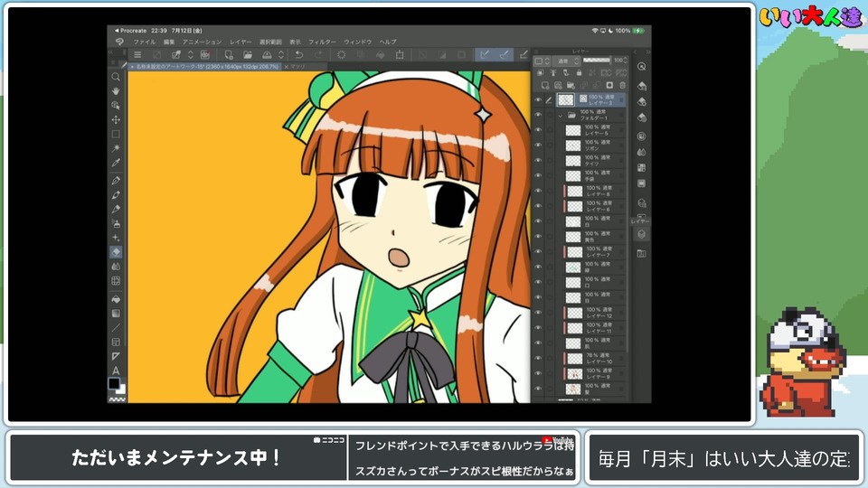Hide レイヤー8 with its eye icon
Screen dimensions: 868x488
coord(537,191)
